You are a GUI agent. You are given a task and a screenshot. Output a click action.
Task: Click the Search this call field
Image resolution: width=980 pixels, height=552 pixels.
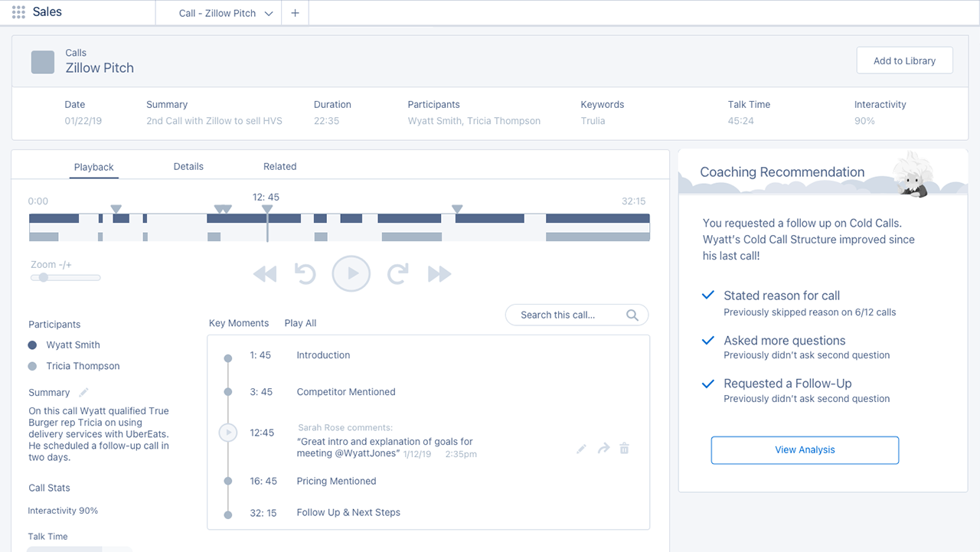pyautogui.click(x=567, y=315)
